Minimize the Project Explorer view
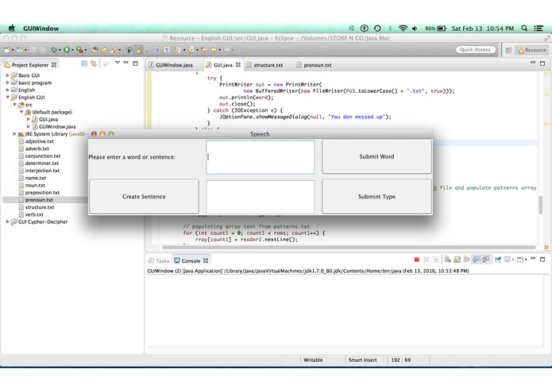 (125, 63)
